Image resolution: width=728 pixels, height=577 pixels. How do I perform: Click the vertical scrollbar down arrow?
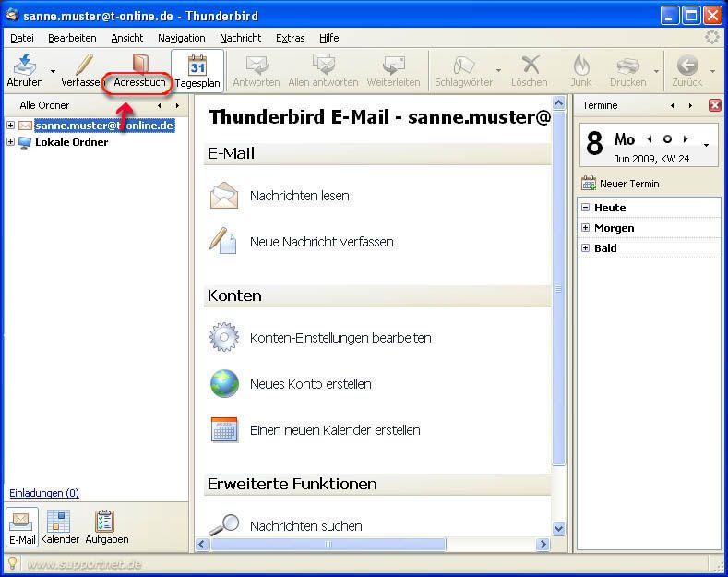[558, 528]
